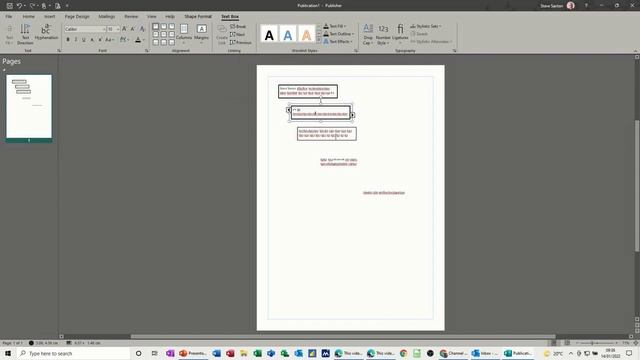Image resolution: width=640 pixels, height=360 pixels.
Task: Switch to the Insert tab
Action: pyautogui.click(x=49, y=17)
